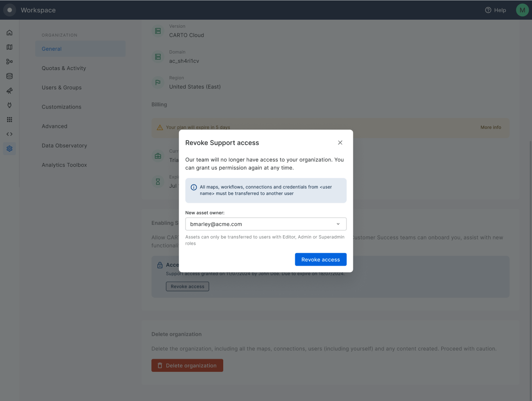Open the Applications grid icon
Image resolution: width=532 pixels, height=401 pixels.
pos(9,120)
